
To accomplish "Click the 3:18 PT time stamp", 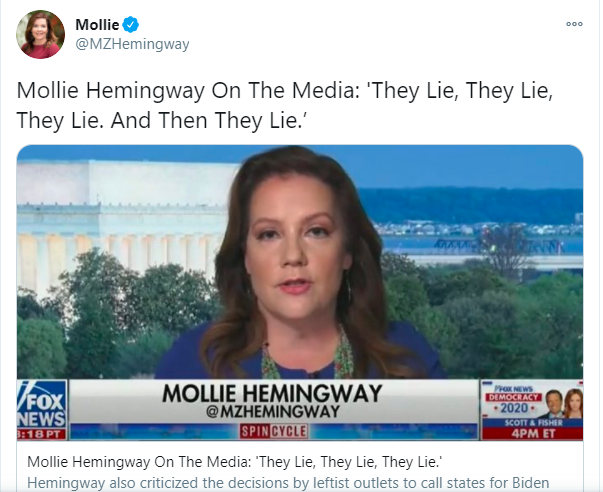I will [42, 434].
